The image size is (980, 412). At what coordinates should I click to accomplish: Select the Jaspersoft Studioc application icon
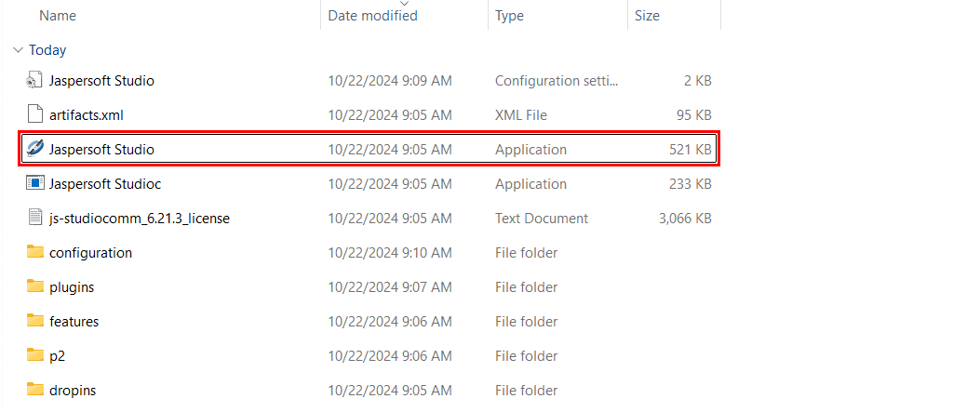(x=35, y=184)
